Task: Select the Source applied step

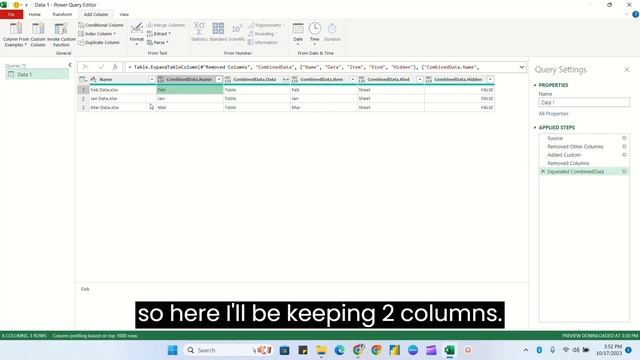Action: point(555,138)
